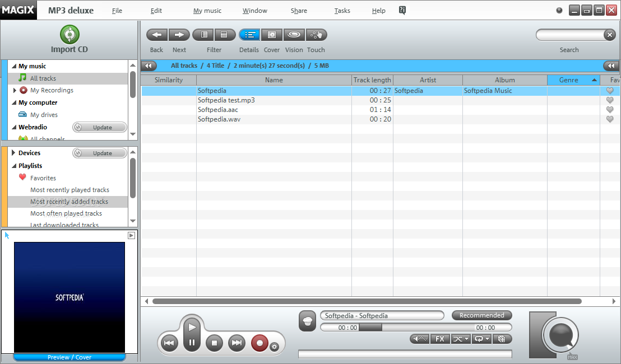Open the Favorites playlist
The height and width of the screenshot is (364, 621).
(43, 178)
